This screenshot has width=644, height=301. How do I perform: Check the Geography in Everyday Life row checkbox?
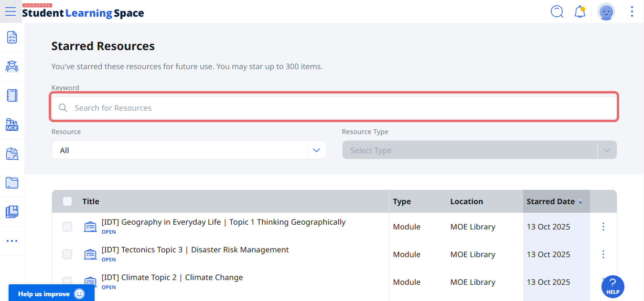click(67, 227)
